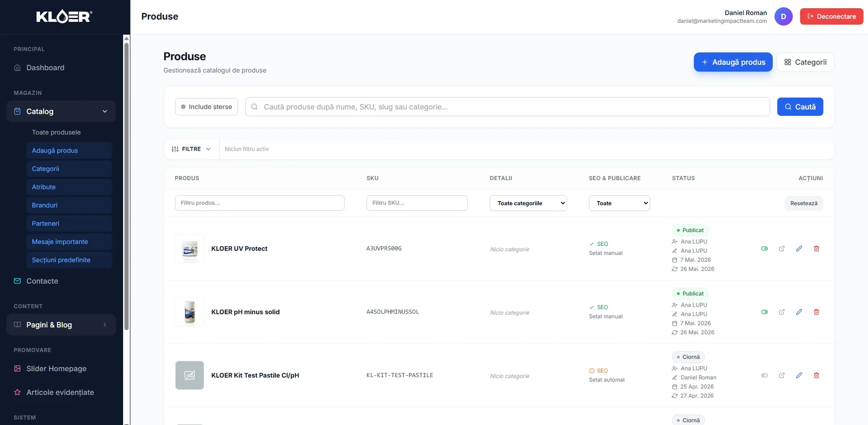Viewport: 868px width, 425px height.
Task: Click the Pagini & Blog book icon
Action: pyautogui.click(x=17, y=325)
